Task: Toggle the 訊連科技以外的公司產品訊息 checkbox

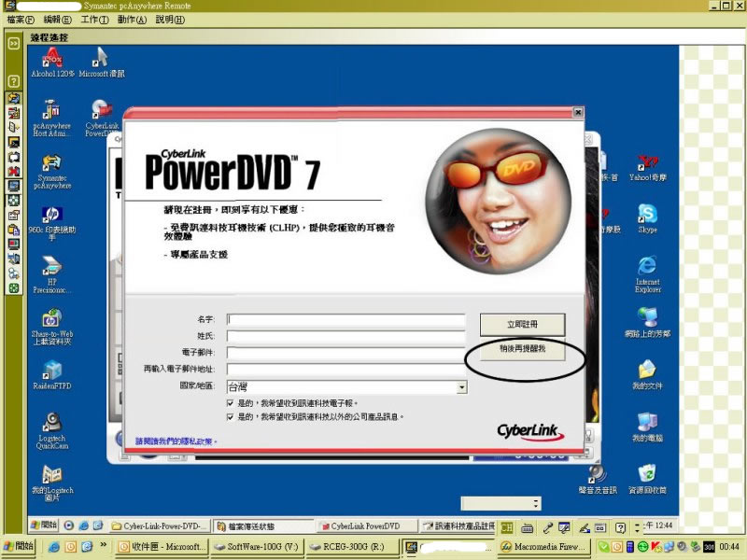Action: click(x=231, y=417)
